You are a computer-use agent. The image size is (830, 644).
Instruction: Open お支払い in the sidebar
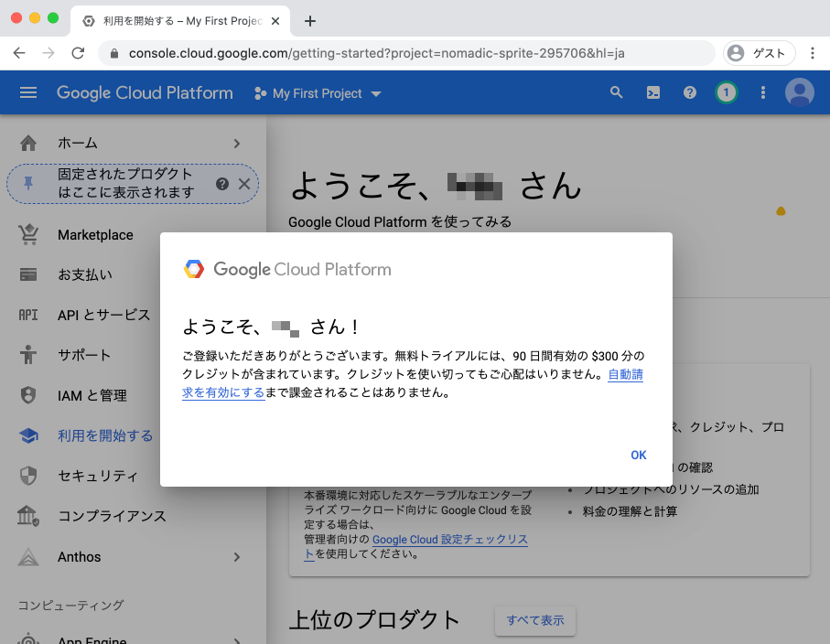click(x=85, y=274)
